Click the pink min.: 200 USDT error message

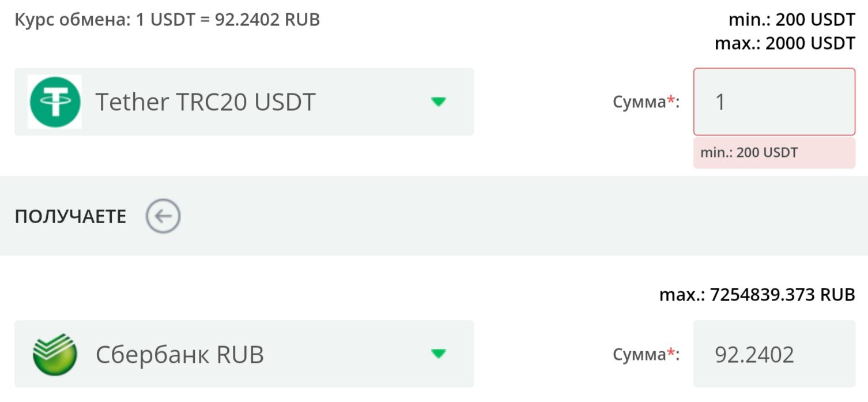(x=774, y=153)
